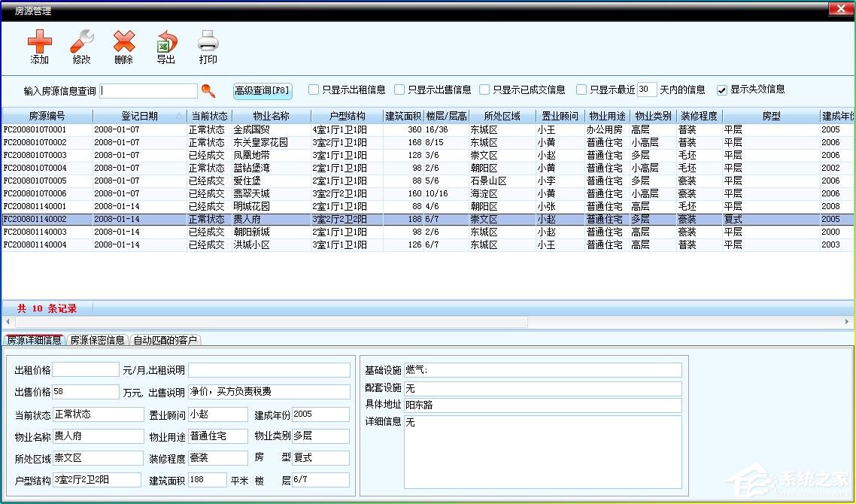The width and height of the screenshot is (856, 504).
Task: Open 高级查询[F8] advanced search
Action: (262, 90)
